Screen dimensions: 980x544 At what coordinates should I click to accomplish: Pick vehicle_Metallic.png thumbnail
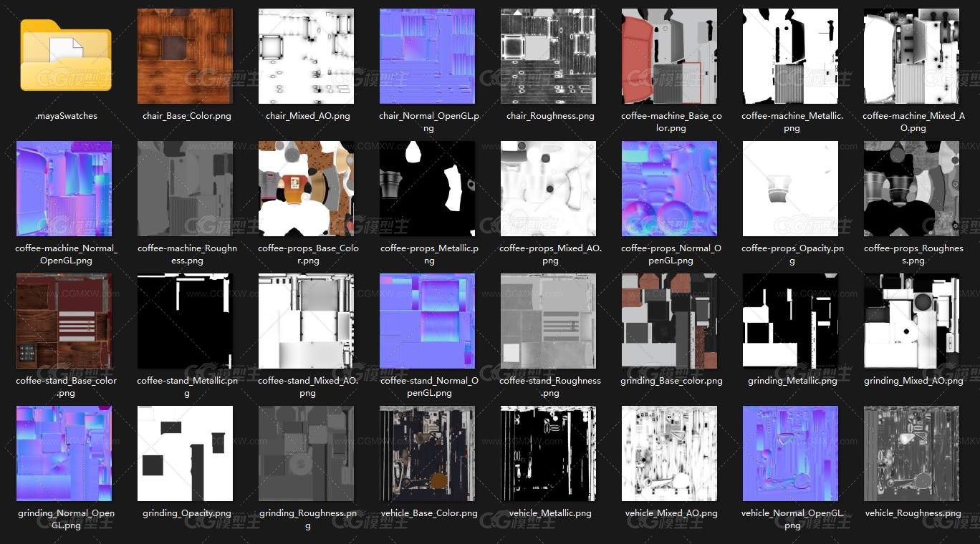click(549, 454)
